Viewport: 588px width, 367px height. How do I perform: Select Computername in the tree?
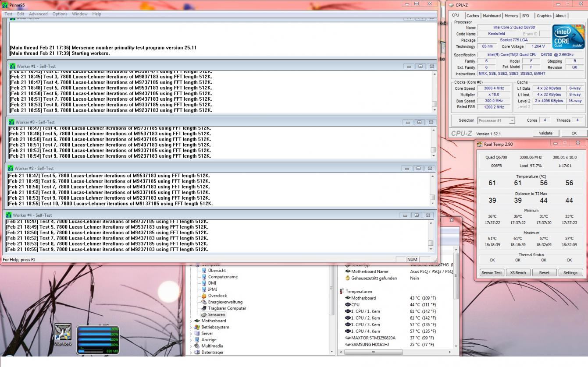pos(223,277)
